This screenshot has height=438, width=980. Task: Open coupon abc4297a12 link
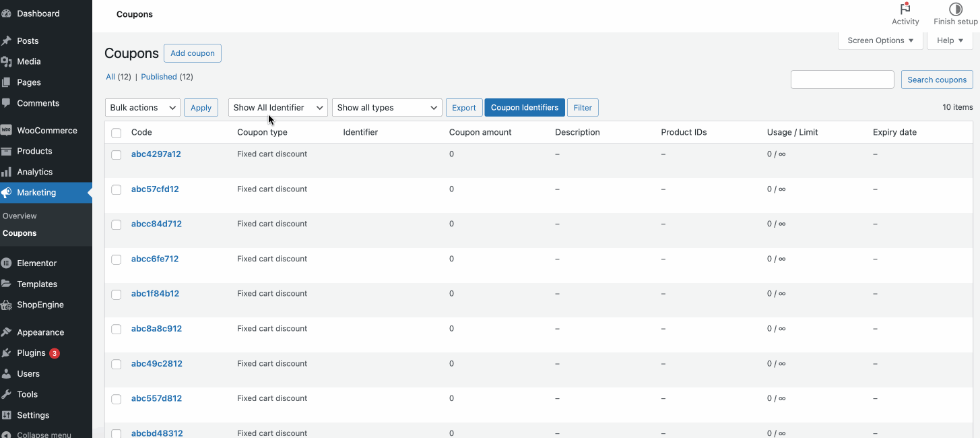click(156, 154)
